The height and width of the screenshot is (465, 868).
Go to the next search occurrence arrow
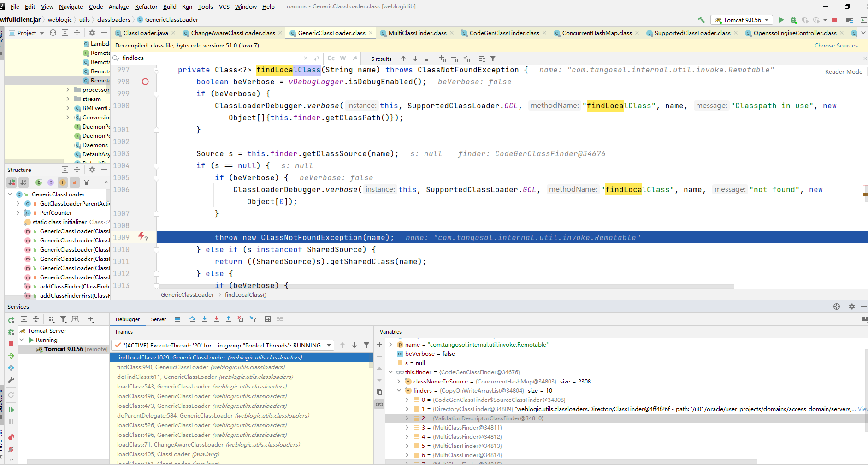(x=415, y=59)
